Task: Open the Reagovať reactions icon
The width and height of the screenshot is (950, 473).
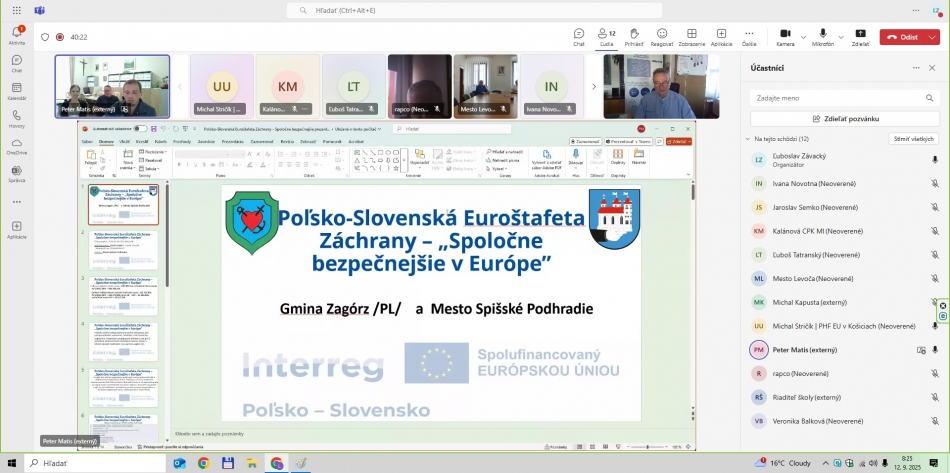Action: click(662, 36)
